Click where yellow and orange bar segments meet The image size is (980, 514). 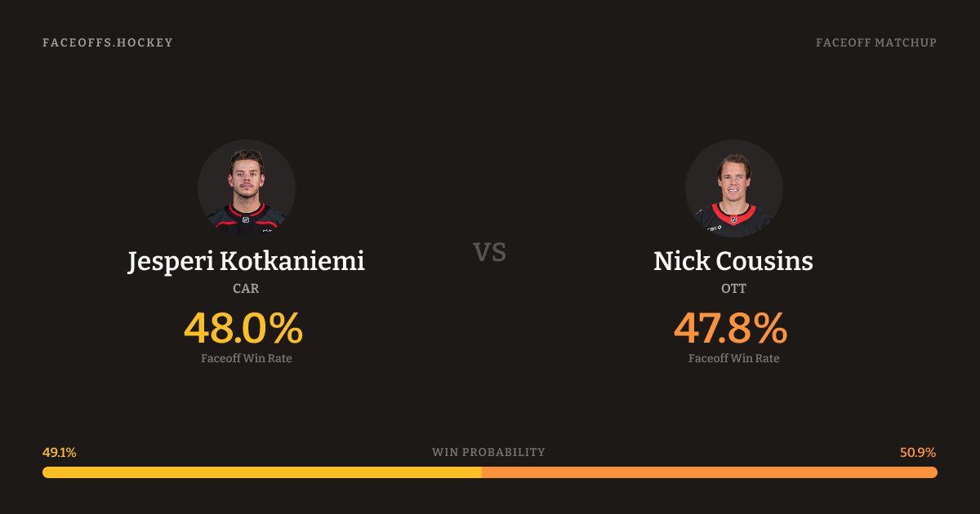pyautogui.click(x=482, y=472)
